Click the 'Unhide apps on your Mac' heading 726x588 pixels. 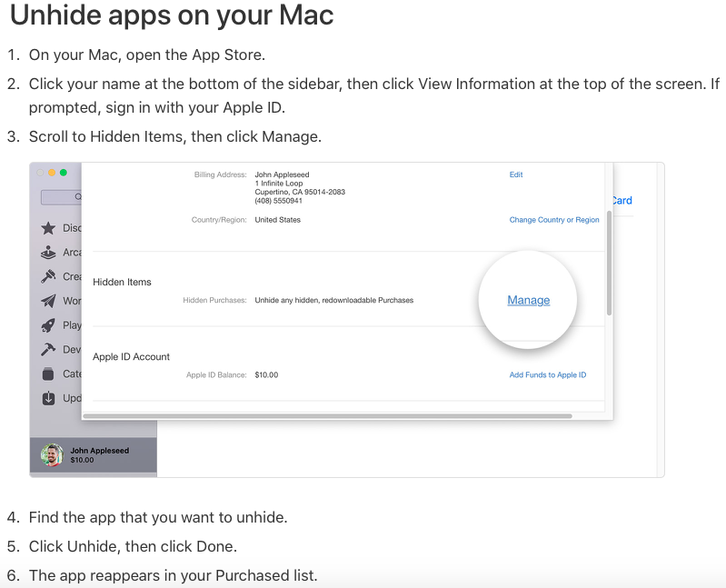172,15
